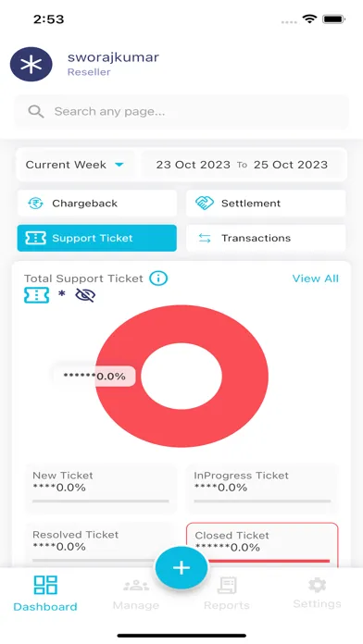Image resolution: width=363 pixels, height=644 pixels.
Task: Tap the blue plus floating button
Action: (x=181, y=568)
